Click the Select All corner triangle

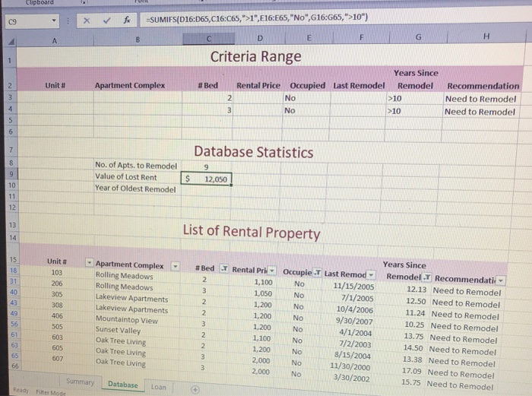(x=12, y=42)
